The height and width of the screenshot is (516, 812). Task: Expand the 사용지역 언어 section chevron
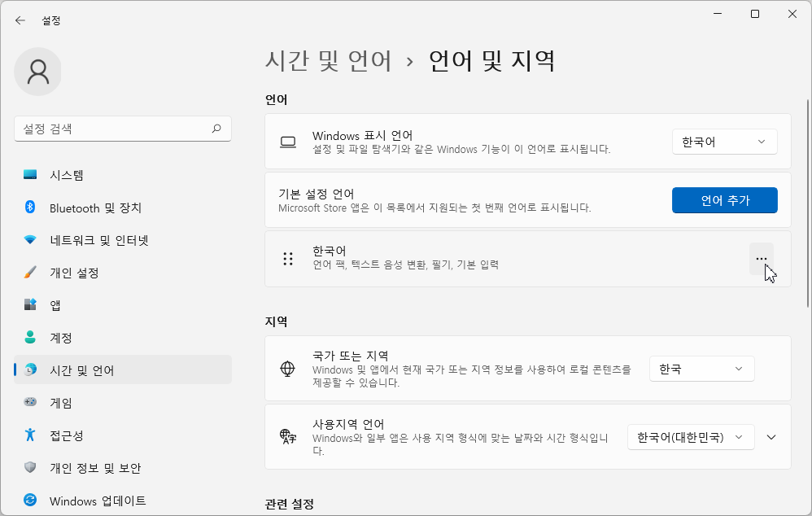coord(771,437)
